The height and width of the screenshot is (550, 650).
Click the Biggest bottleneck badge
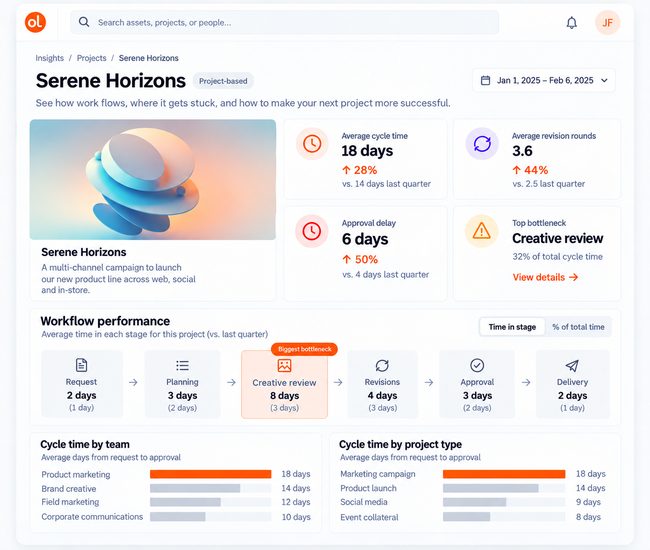click(304, 349)
